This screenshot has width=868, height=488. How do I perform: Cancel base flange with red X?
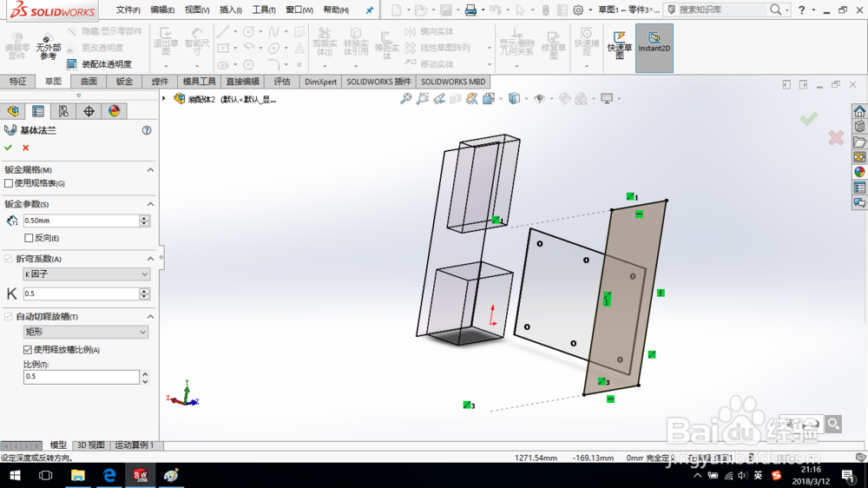point(25,148)
